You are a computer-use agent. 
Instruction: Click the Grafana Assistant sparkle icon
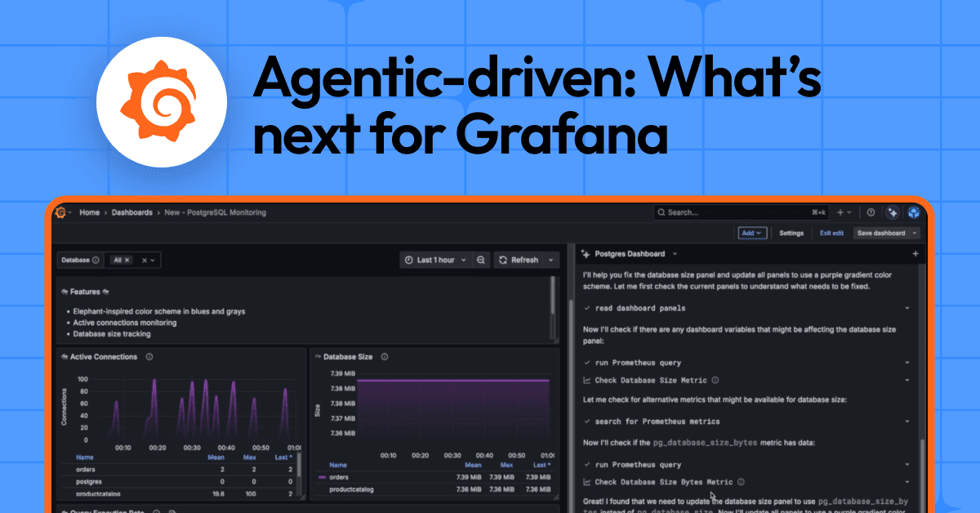tap(893, 212)
